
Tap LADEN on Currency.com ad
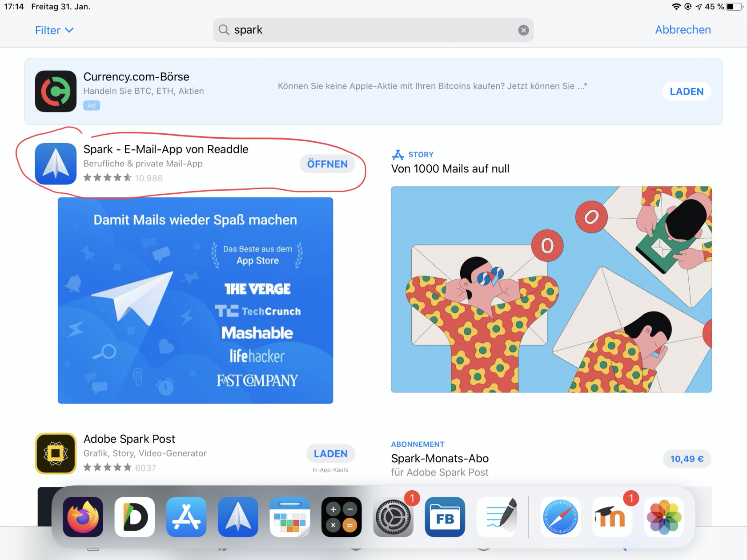coord(687,92)
